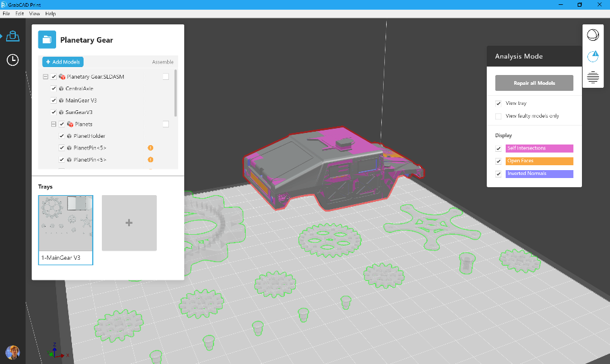The image size is (610, 364).
Task: Open the File menu
Action: [x=6, y=13]
